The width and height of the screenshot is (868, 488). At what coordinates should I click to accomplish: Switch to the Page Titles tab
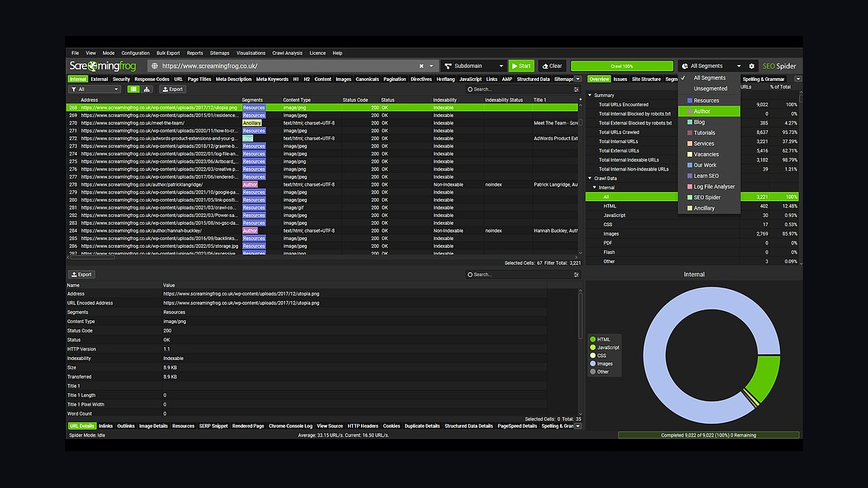pyautogui.click(x=200, y=79)
